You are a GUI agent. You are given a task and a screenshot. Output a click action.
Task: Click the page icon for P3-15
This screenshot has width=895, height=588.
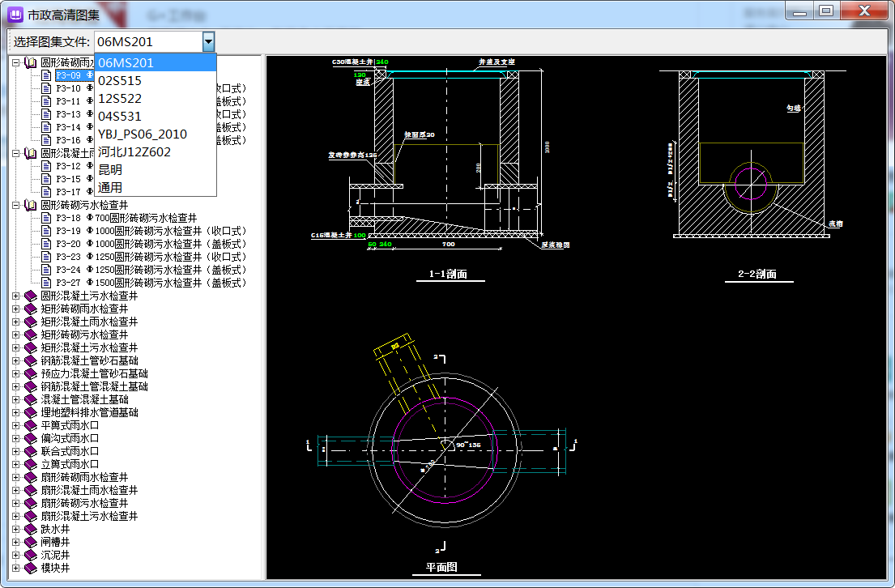coord(47,179)
